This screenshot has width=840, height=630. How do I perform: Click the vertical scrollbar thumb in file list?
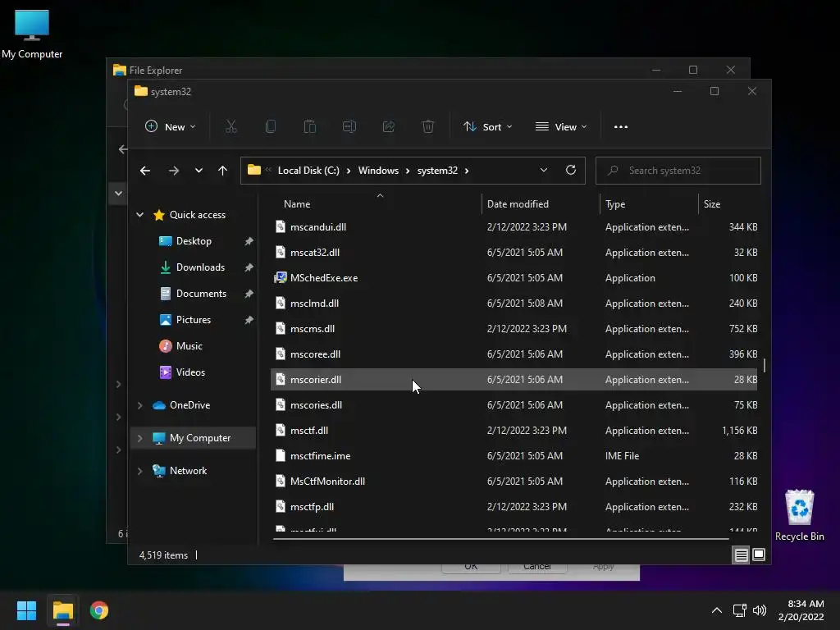764,366
